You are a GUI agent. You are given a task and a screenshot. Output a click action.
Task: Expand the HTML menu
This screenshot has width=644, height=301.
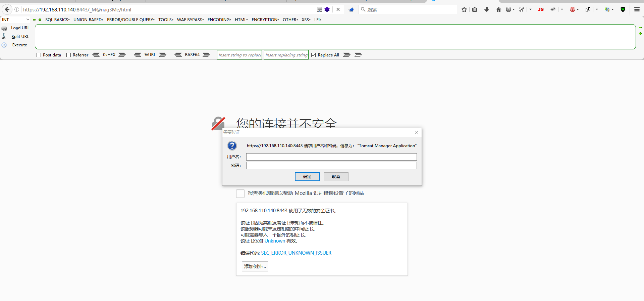coord(241,20)
